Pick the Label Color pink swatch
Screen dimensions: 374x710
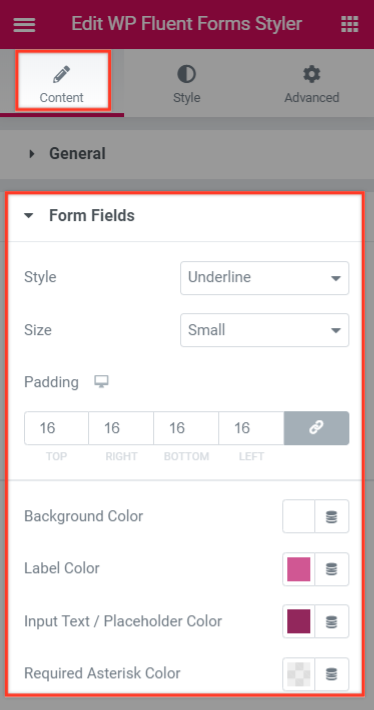(299, 569)
